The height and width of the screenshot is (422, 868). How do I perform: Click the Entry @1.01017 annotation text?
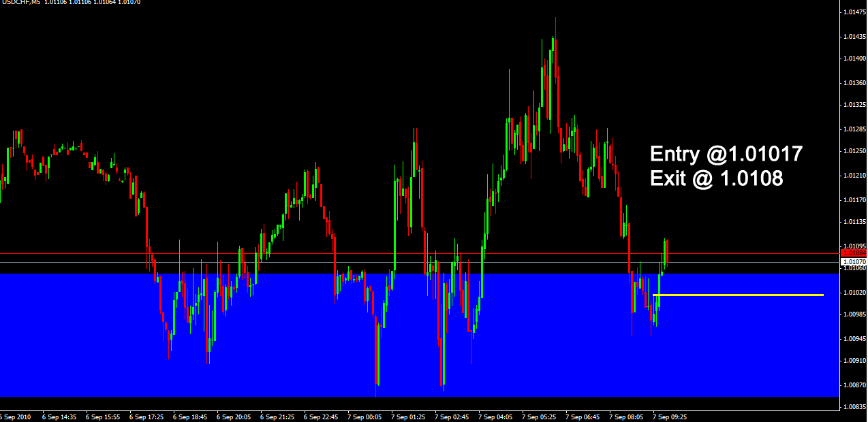click(x=726, y=155)
